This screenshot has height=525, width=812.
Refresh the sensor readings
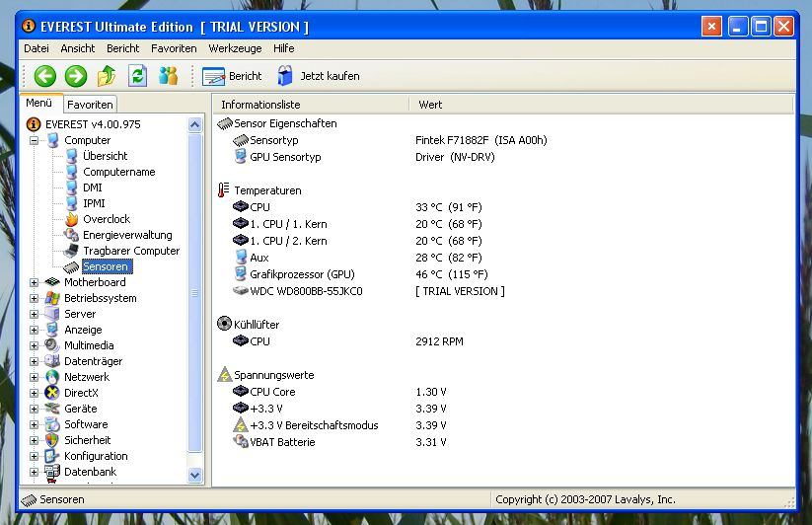138,76
